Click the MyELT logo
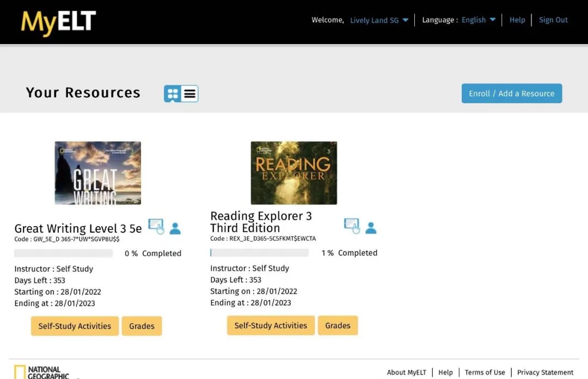This screenshot has height=379, width=588. pos(58,23)
